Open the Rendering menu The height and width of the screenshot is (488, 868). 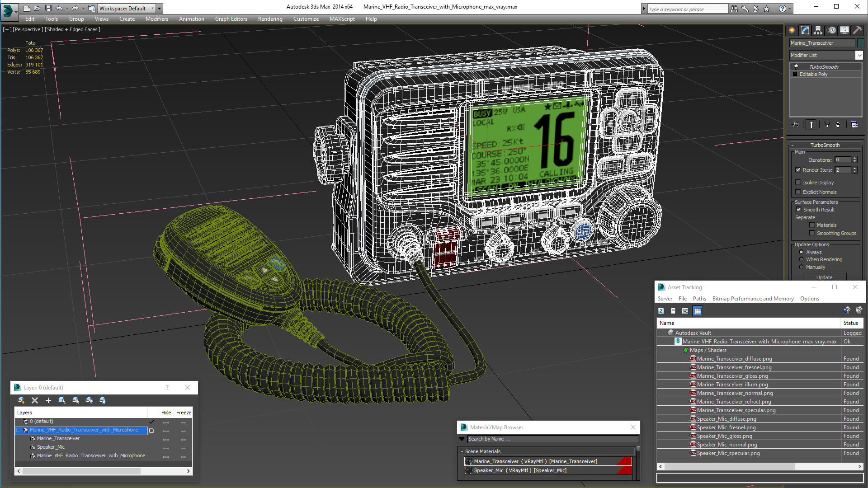pyautogui.click(x=270, y=19)
